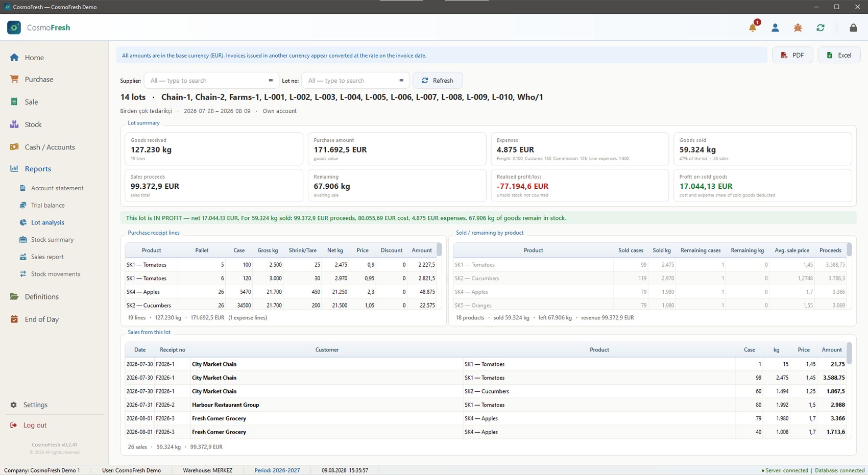Click the CosmoFresh logo icon
Image resolution: width=868 pixels, height=475 pixels.
pyautogui.click(x=14, y=28)
